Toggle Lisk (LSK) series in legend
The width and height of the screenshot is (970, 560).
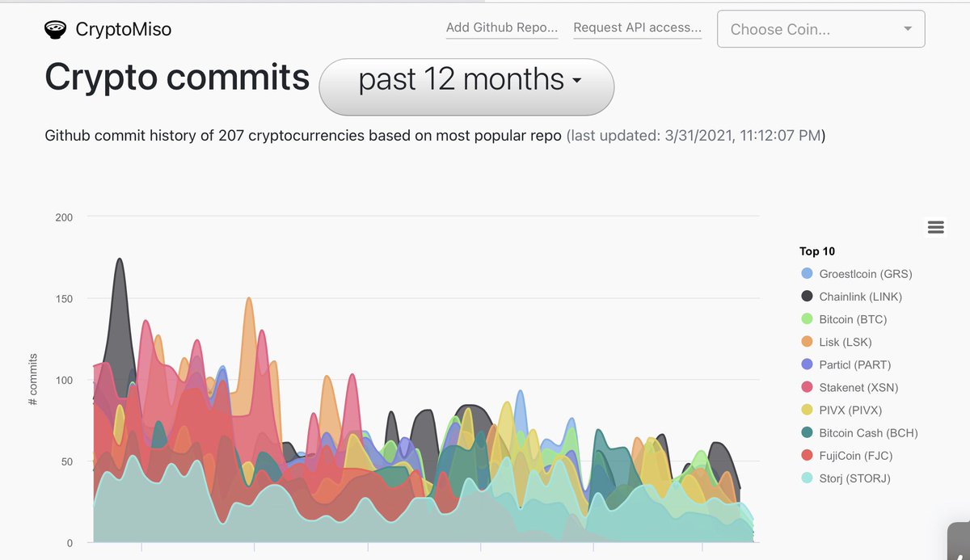[837, 342]
